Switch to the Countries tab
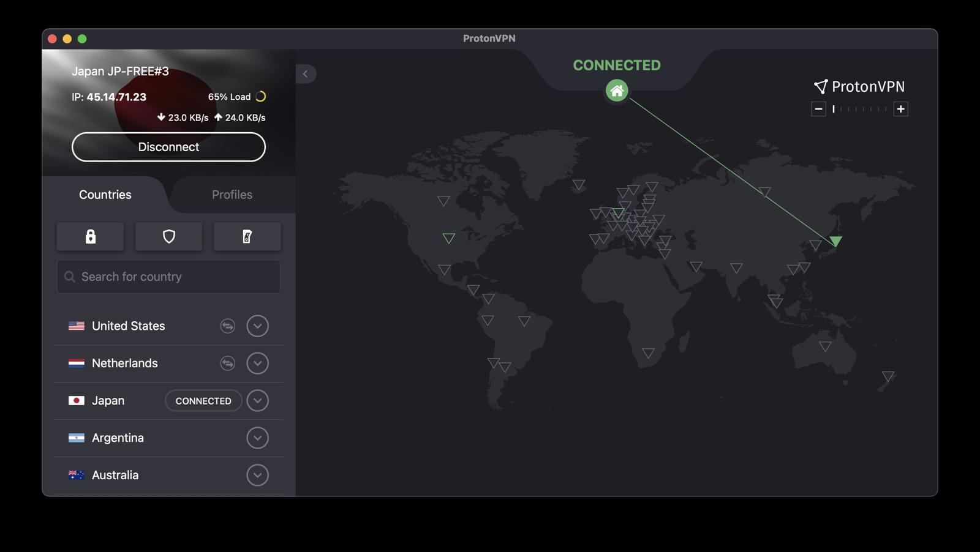980x552 pixels. pyautogui.click(x=105, y=195)
